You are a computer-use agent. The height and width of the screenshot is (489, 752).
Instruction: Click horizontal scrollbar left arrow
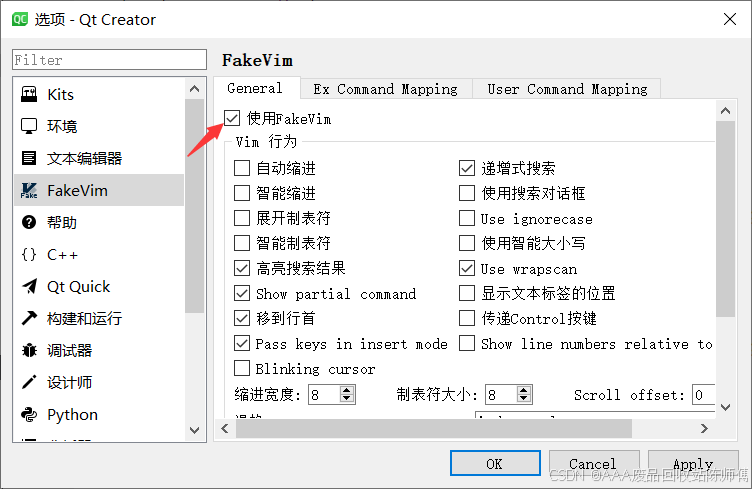click(x=225, y=429)
